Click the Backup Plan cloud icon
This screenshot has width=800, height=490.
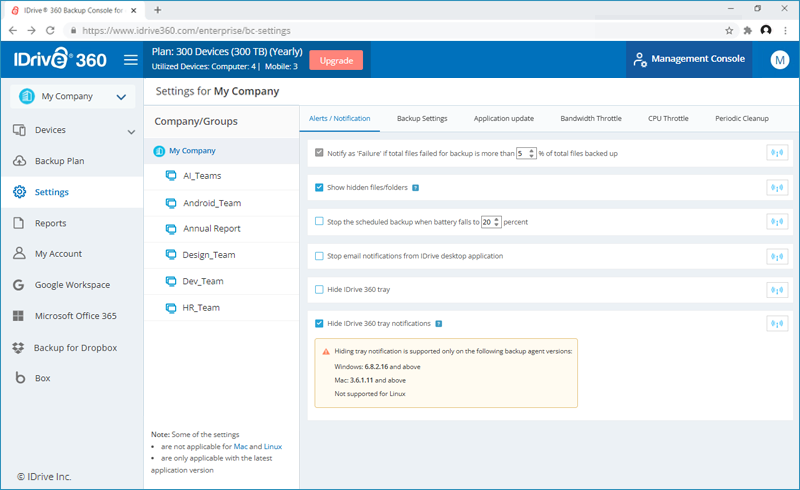click(x=19, y=161)
